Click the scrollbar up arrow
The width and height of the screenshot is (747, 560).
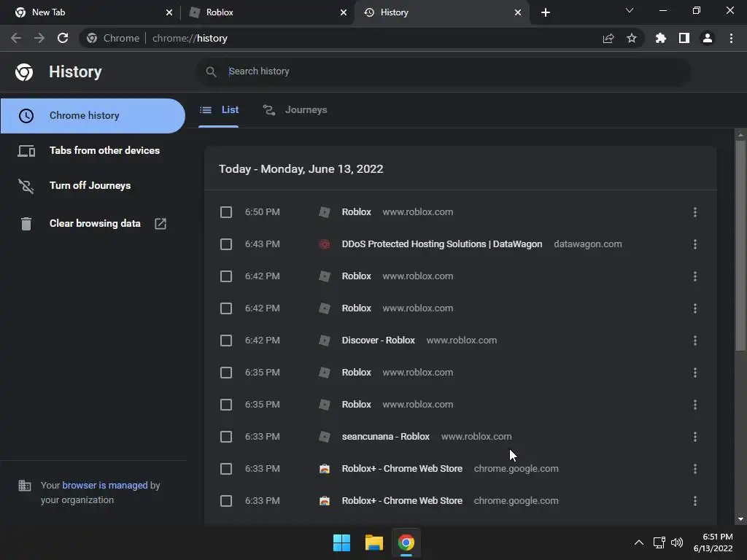coord(740,135)
